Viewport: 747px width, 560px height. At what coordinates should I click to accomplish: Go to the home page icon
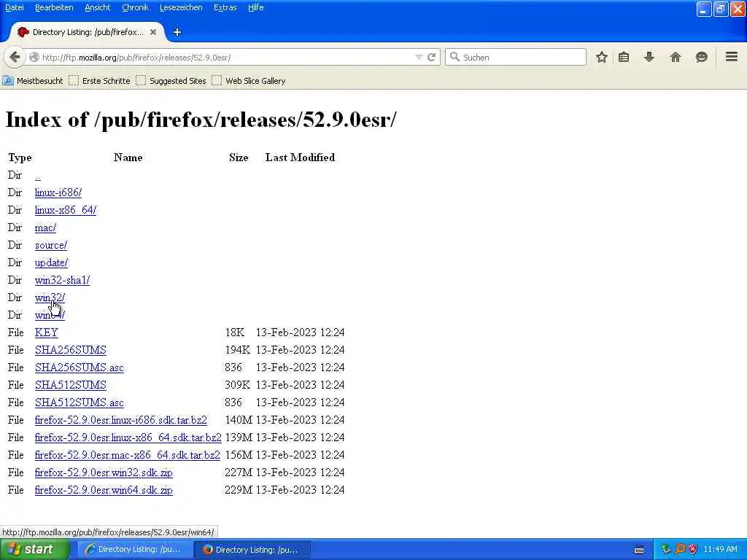pyautogui.click(x=675, y=57)
